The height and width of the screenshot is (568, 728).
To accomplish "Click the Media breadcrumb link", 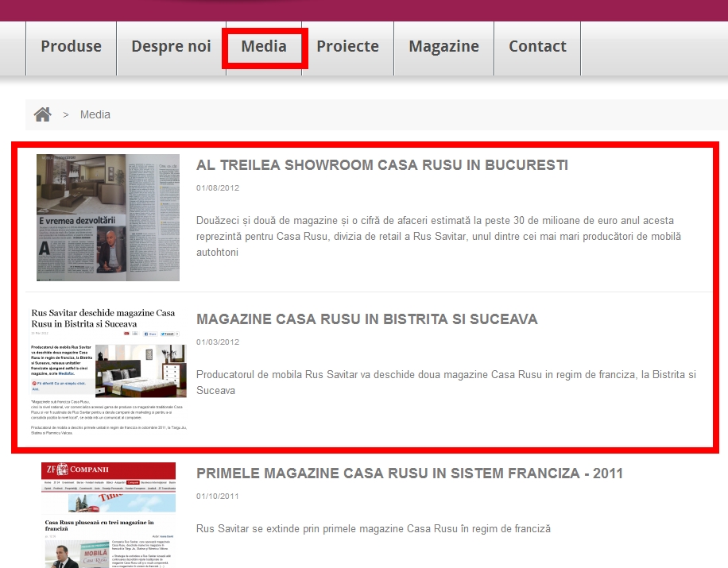I will [x=95, y=114].
